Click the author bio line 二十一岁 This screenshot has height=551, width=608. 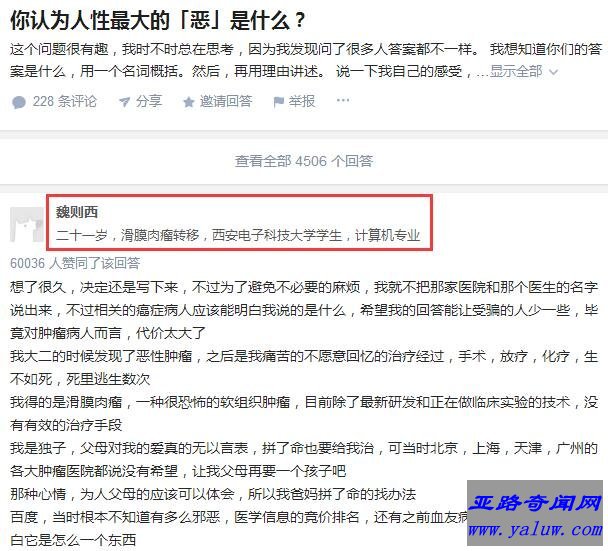(238, 235)
